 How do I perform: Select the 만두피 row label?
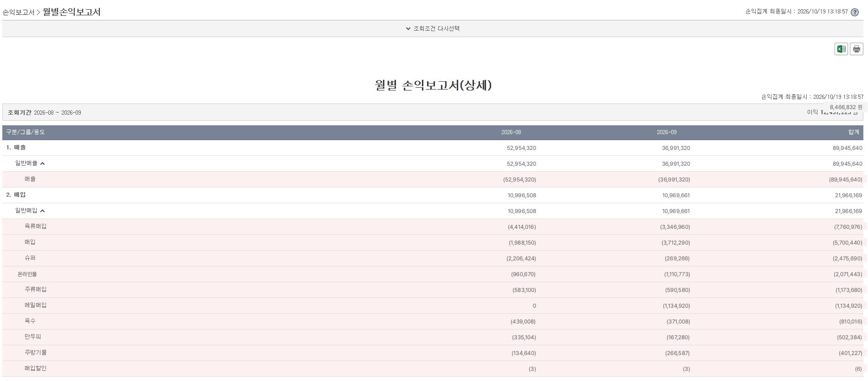click(x=33, y=337)
